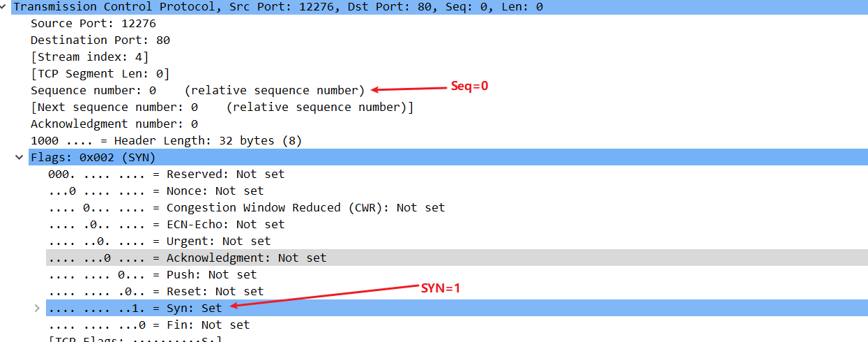868x342 pixels.
Task: Collapse the Flags: 0x002 (SYN) section
Action: (19, 157)
